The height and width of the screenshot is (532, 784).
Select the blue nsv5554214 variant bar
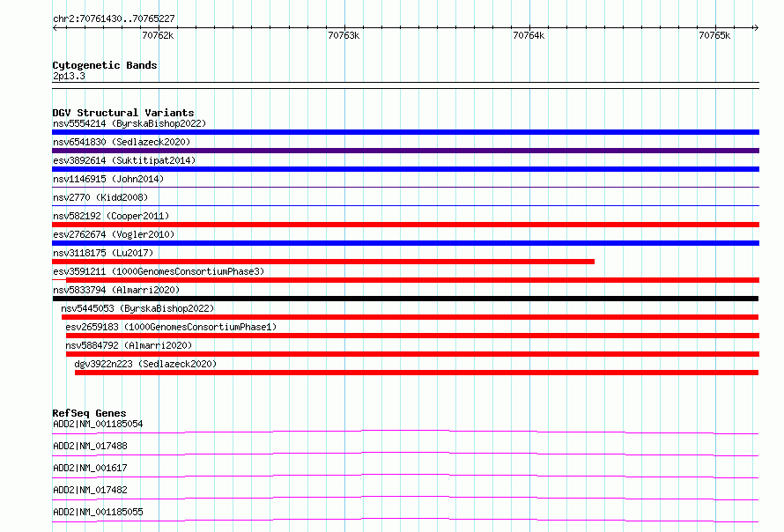(x=405, y=132)
